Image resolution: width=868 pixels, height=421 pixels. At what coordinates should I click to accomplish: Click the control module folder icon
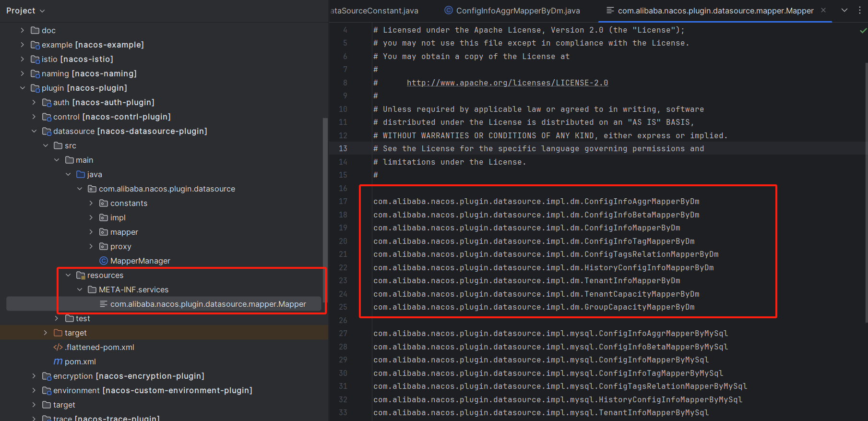[x=47, y=117]
